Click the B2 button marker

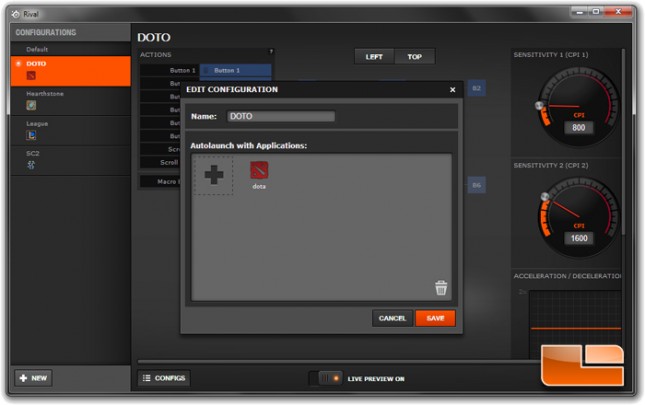pyautogui.click(x=476, y=88)
